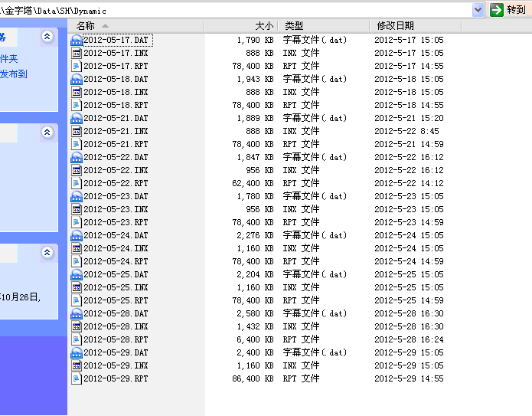Click the 62,400 KB size value

coord(253,183)
